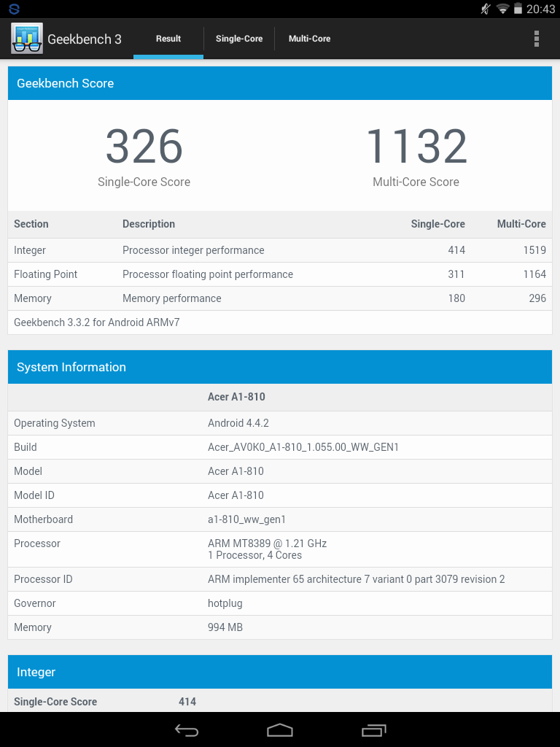Select the Model row label

point(28,471)
